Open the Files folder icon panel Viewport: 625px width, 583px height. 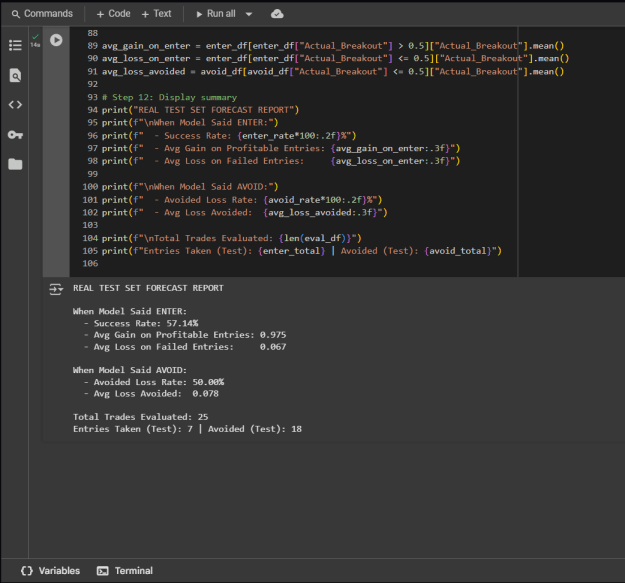coord(15,164)
